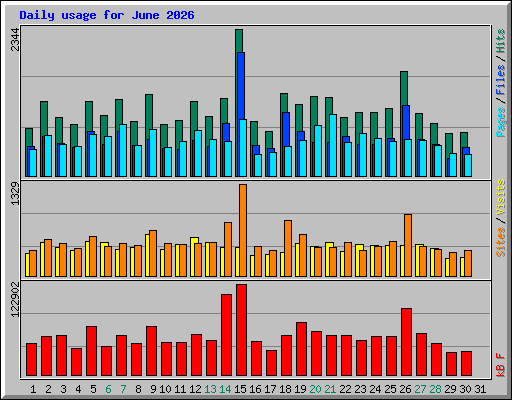
Task: Click the red KB bar on day 1
Action: (31, 359)
